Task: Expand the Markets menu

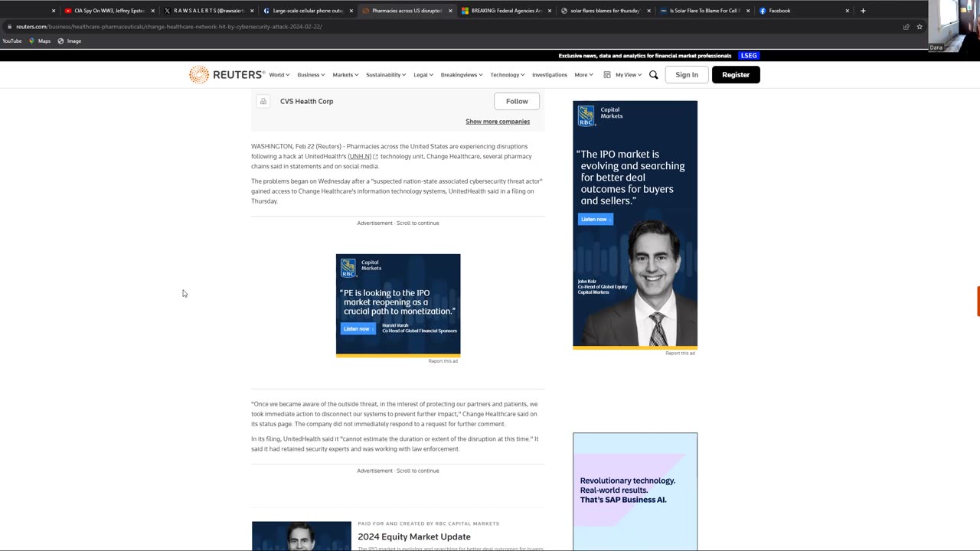Action: pos(345,75)
